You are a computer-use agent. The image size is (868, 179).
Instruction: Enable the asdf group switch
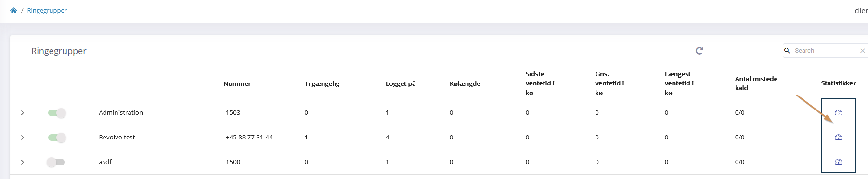pos(56,162)
